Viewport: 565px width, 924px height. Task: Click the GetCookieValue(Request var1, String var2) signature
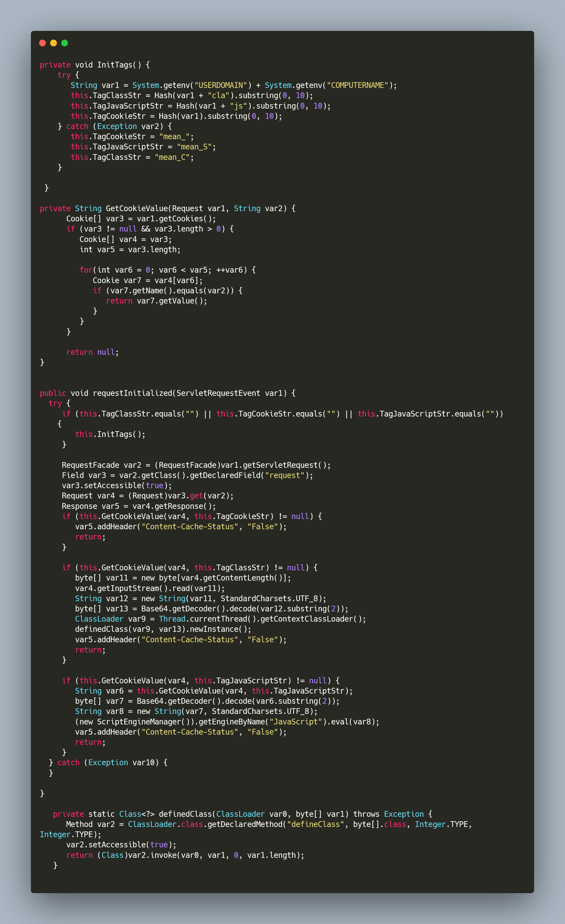pos(168,208)
